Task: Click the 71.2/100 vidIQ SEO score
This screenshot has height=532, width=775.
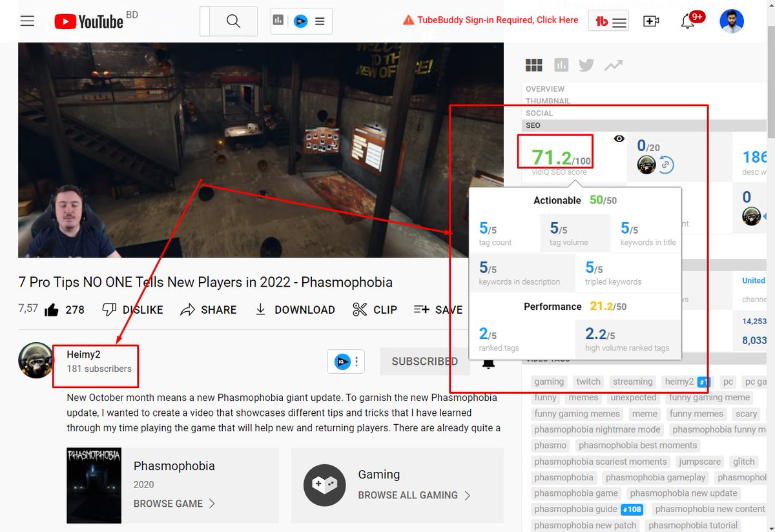Action: [x=561, y=157]
